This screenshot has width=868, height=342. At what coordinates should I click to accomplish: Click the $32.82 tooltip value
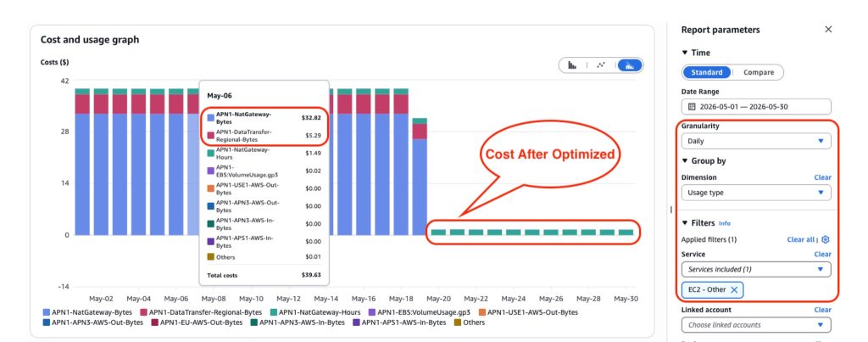point(311,118)
